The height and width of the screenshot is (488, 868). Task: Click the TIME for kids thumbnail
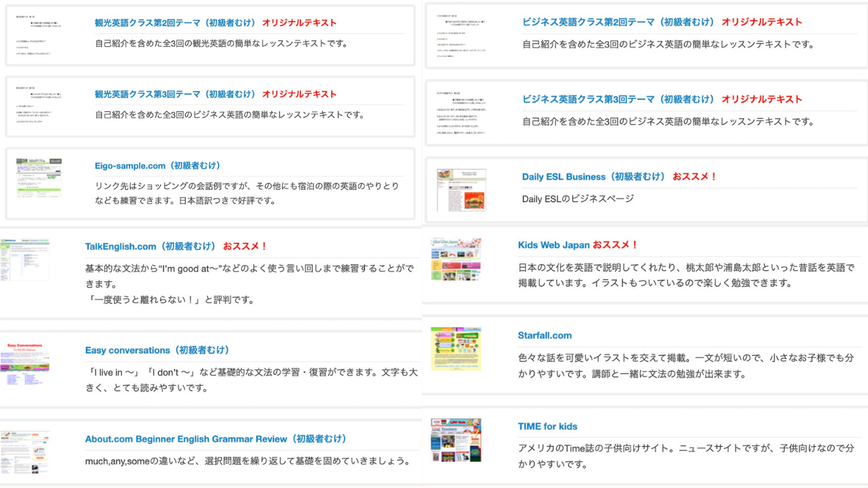456,440
